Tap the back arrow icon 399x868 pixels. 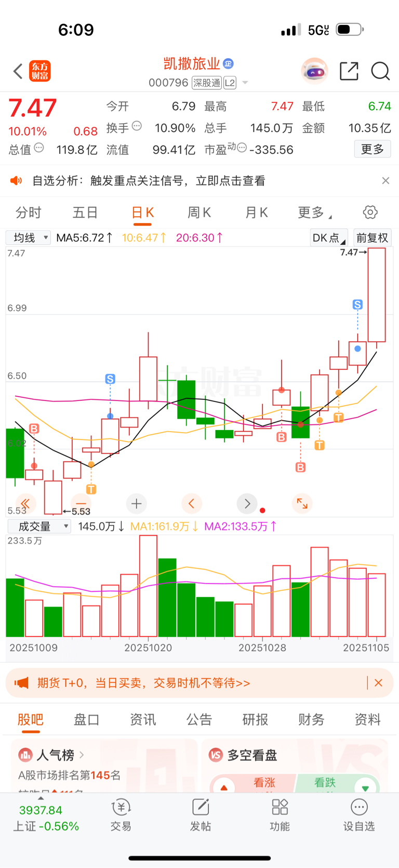click(18, 71)
